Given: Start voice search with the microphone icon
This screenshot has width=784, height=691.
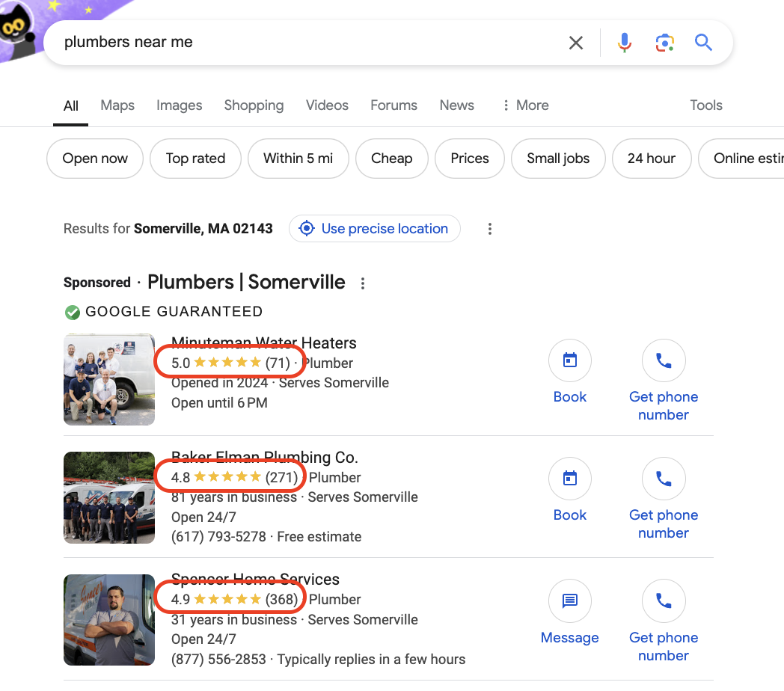Looking at the screenshot, I should (x=624, y=43).
